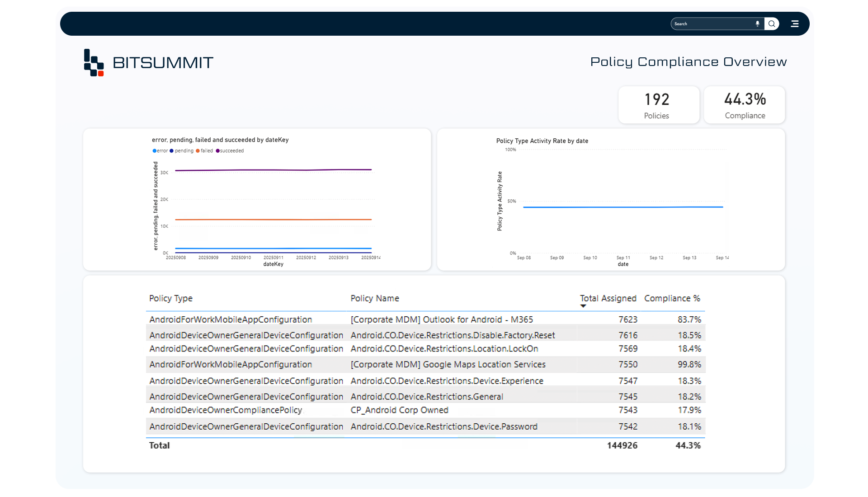Click the pending legend marker
This screenshot has height=497, width=868.
[x=172, y=151]
